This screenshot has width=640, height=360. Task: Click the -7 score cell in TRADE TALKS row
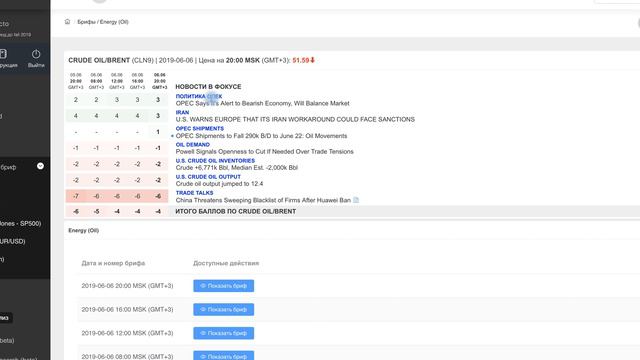pyautogui.click(x=76, y=196)
